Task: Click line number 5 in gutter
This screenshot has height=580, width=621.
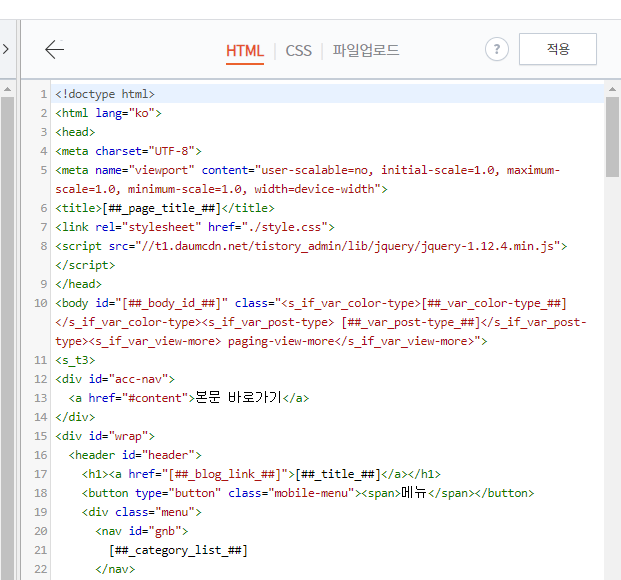Action: [x=44, y=170]
